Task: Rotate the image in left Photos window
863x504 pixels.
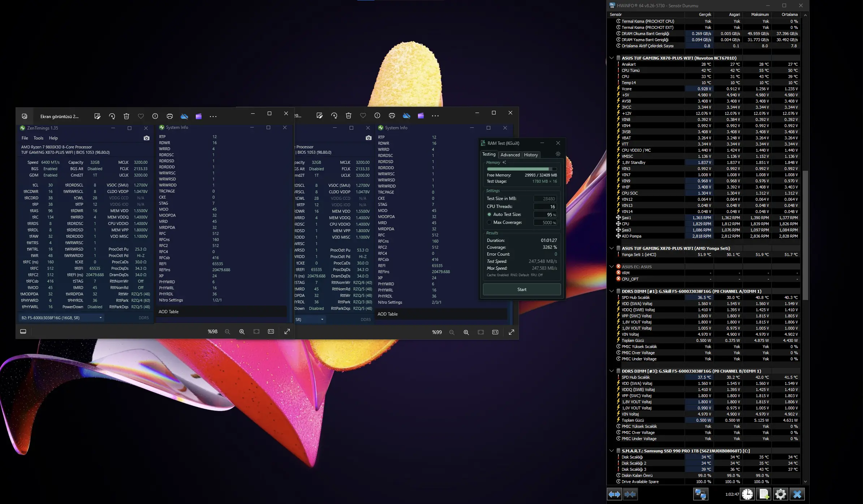Action: [x=112, y=116]
